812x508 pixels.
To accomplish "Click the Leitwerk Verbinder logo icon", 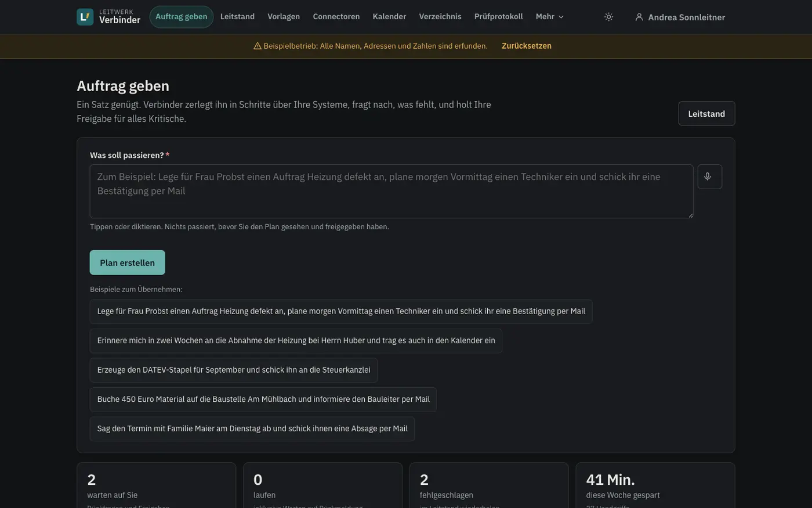I will point(85,17).
